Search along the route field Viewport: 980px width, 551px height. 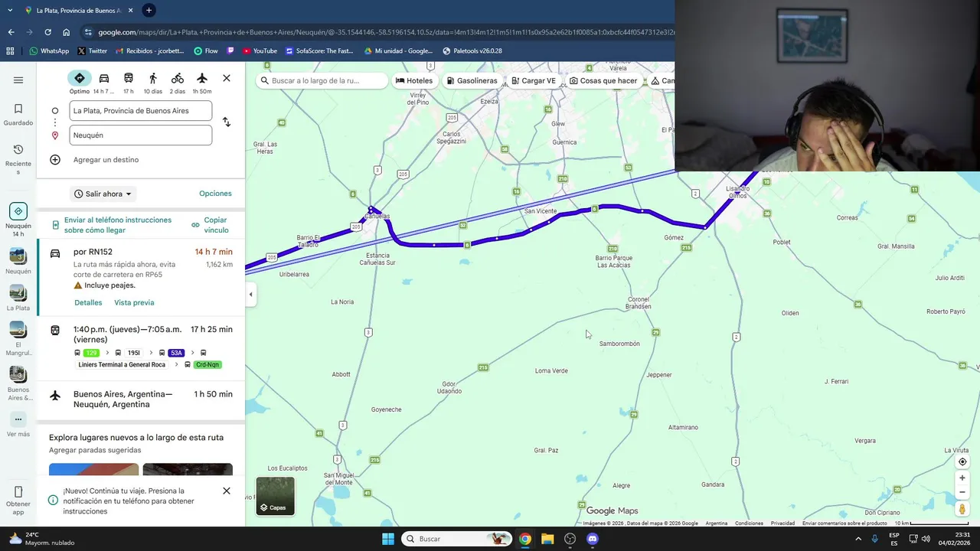click(x=322, y=80)
